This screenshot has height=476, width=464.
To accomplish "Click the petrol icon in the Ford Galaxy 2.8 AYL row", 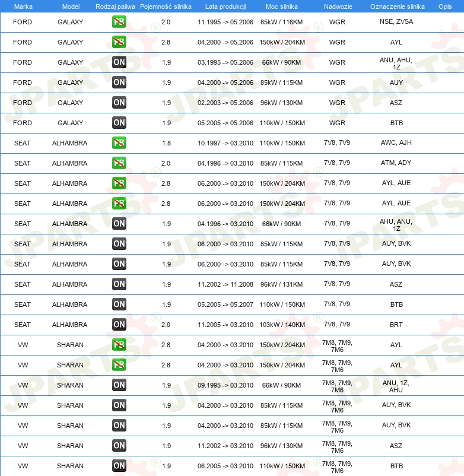I will [119, 42].
